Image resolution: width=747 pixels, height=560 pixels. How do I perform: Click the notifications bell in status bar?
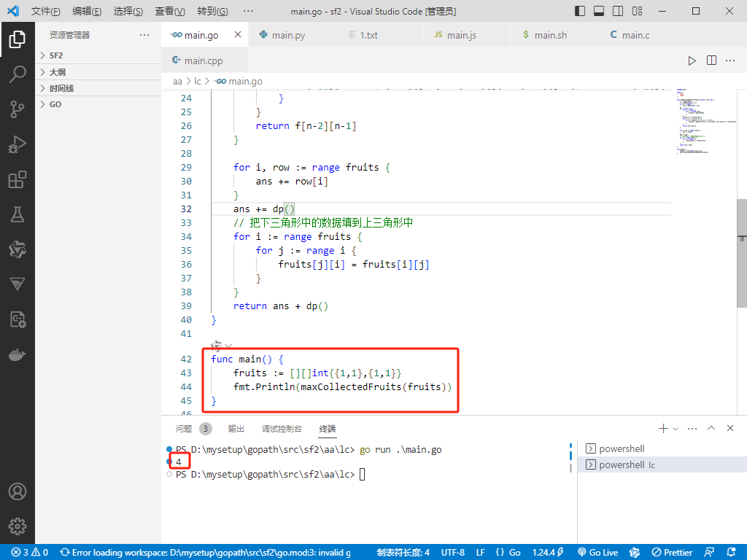731,553
